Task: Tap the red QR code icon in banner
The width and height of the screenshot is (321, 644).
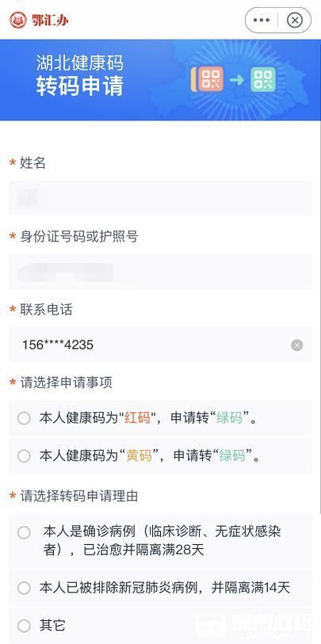Action: pyautogui.click(x=210, y=79)
